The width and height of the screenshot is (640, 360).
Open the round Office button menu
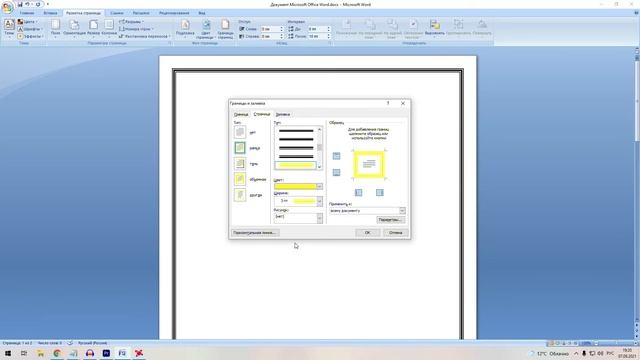coord(7,7)
